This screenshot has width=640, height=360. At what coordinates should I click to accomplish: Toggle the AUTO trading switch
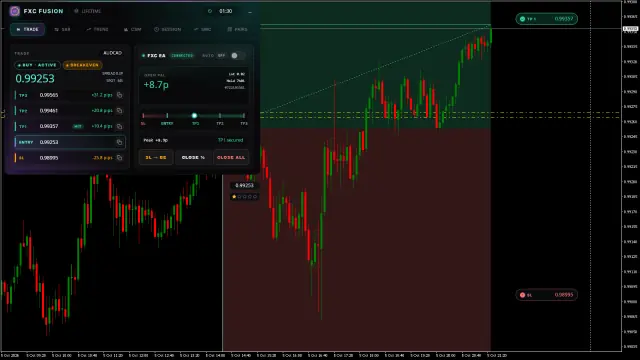(237, 56)
